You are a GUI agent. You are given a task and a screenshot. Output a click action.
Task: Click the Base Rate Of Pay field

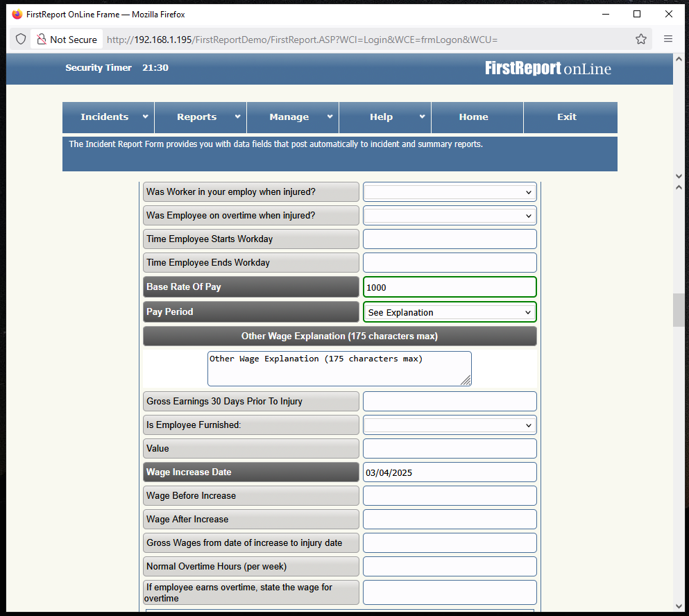tap(450, 287)
